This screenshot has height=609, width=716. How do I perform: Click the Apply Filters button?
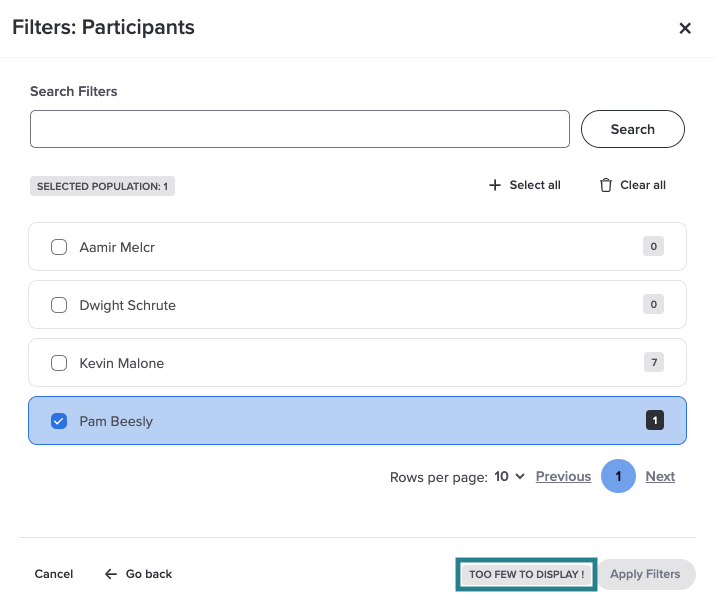click(x=645, y=574)
